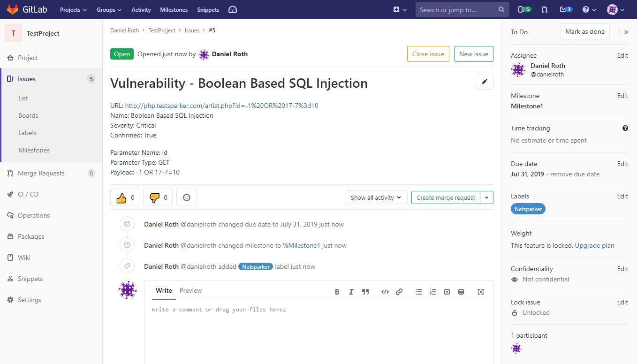Screen dimensions: 637x364
Task: Add a table in the comment editor
Action: (461, 291)
